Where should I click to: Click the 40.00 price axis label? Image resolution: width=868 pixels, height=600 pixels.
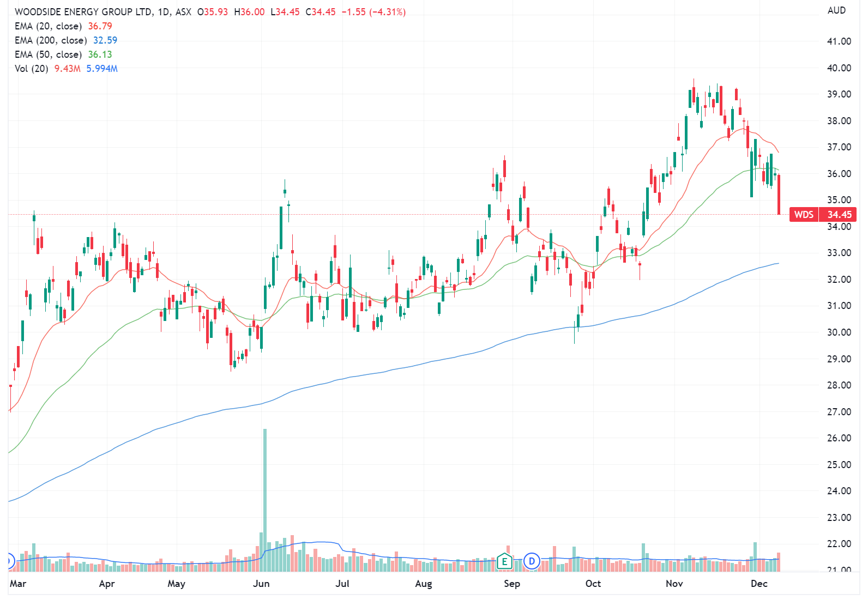pos(839,68)
